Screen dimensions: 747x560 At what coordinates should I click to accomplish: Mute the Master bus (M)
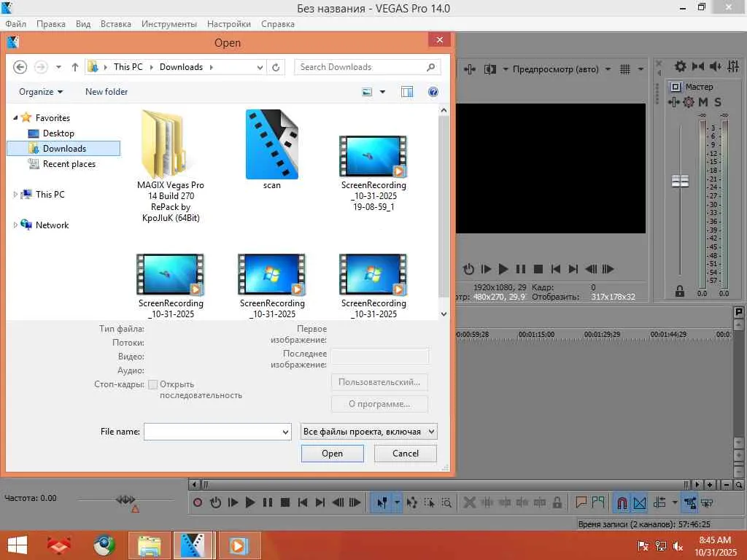[x=703, y=102]
